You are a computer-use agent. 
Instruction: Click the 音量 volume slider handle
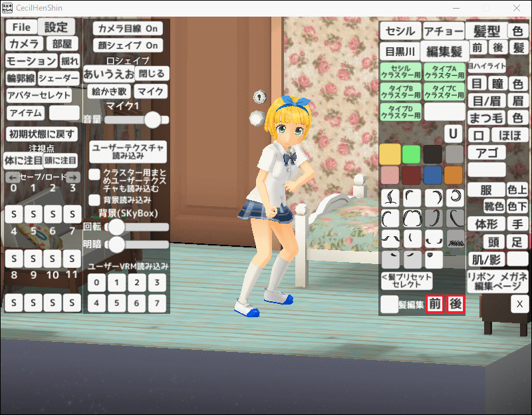pyautogui.click(x=153, y=120)
